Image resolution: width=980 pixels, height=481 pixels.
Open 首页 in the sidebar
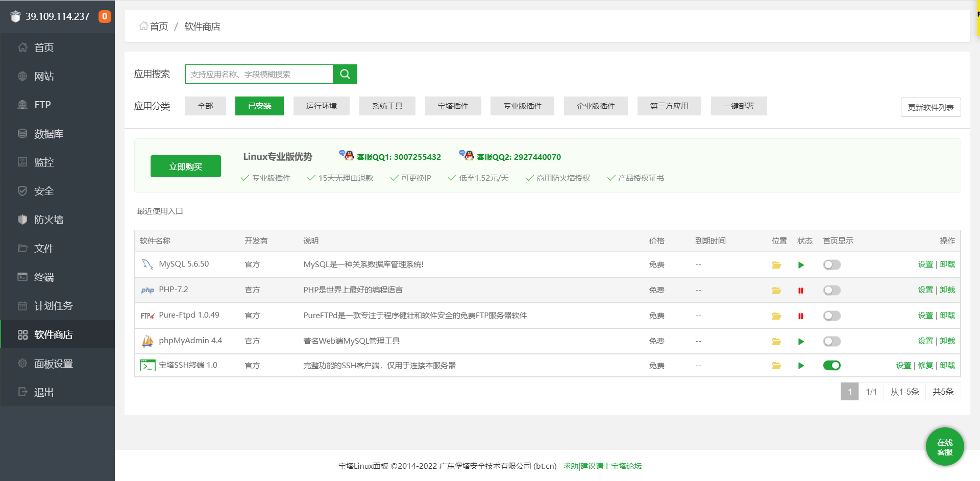tap(58, 47)
